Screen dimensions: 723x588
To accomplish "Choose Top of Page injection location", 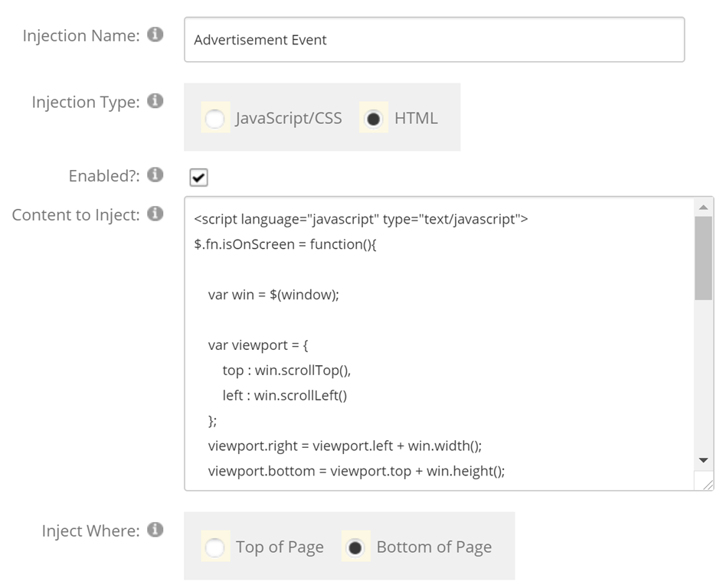I will (x=215, y=547).
